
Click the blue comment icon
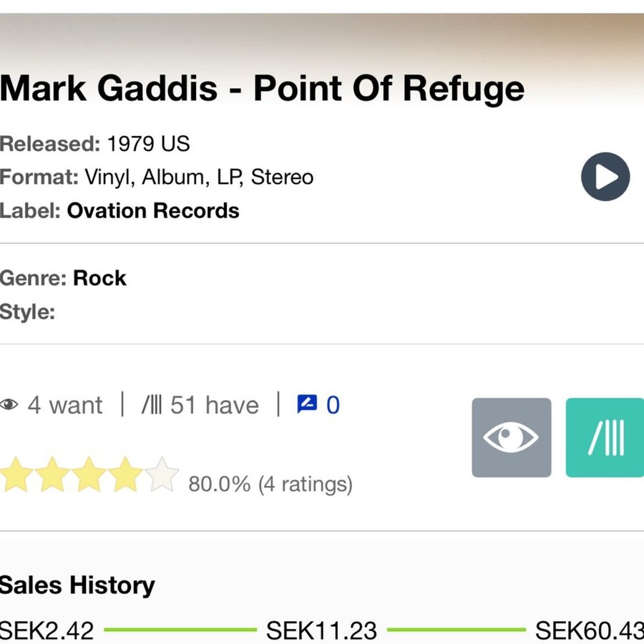[307, 404]
